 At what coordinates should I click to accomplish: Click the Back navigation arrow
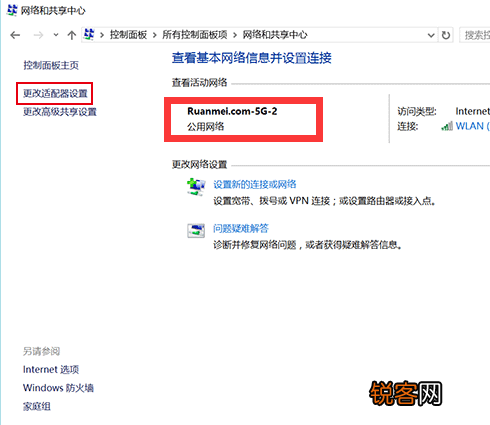pos(15,35)
